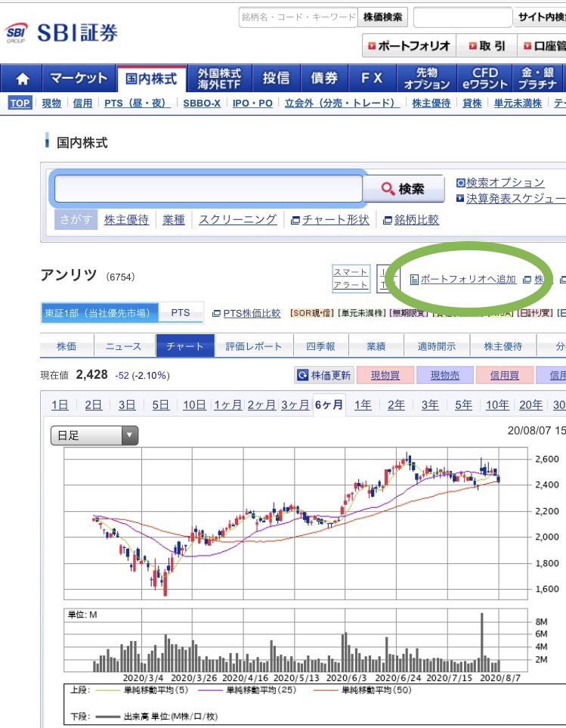The width and height of the screenshot is (566, 728).
Task: Select the 国内株式 navigation tab
Action: 151,79
